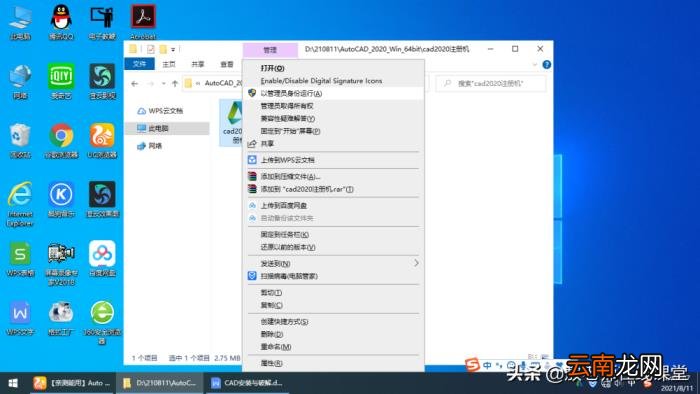Open 管理 Manage contextual ribbon tab

tap(270, 50)
